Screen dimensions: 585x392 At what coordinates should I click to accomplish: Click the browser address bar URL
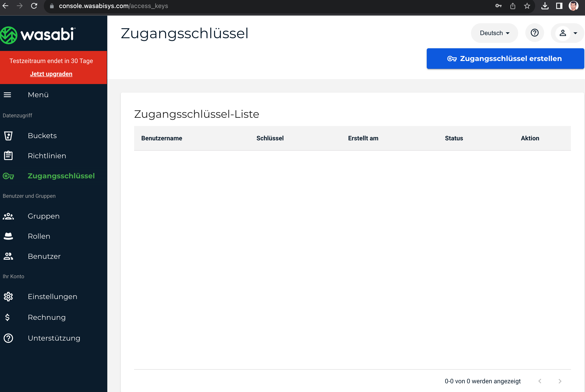pos(113,6)
